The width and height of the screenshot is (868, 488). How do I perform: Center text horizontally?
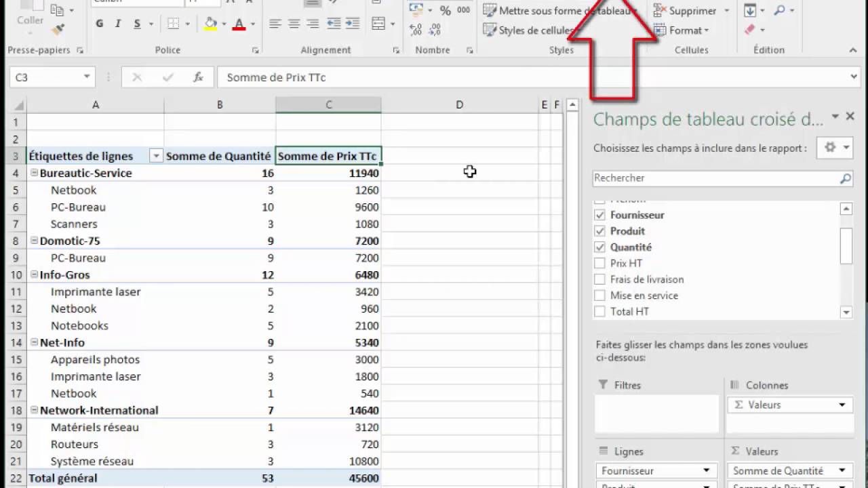pyautogui.click(x=294, y=24)
